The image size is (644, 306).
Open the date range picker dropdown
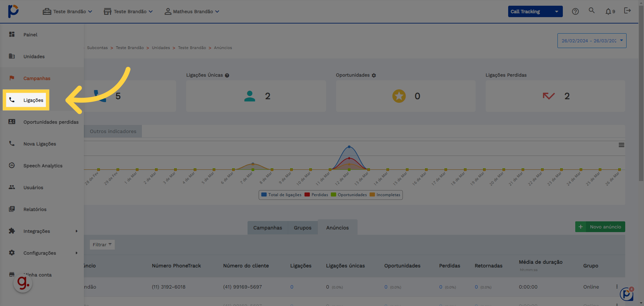point(592,41)
